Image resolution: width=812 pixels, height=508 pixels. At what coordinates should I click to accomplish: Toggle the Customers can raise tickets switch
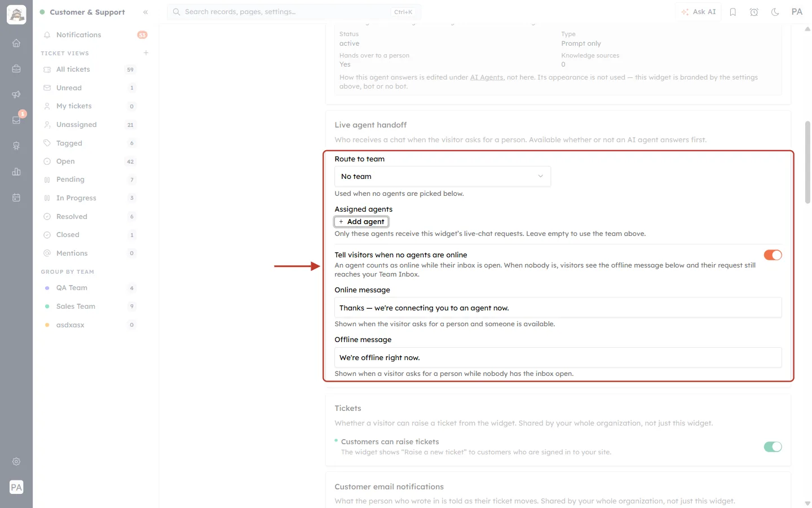773,447
